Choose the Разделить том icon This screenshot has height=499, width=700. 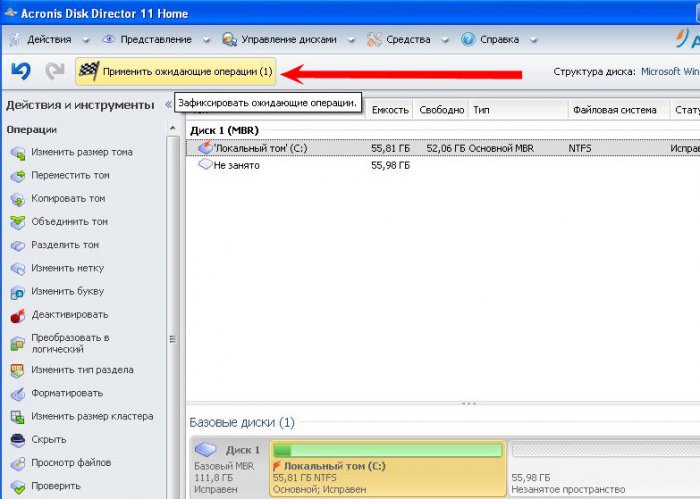pos(17,245)
